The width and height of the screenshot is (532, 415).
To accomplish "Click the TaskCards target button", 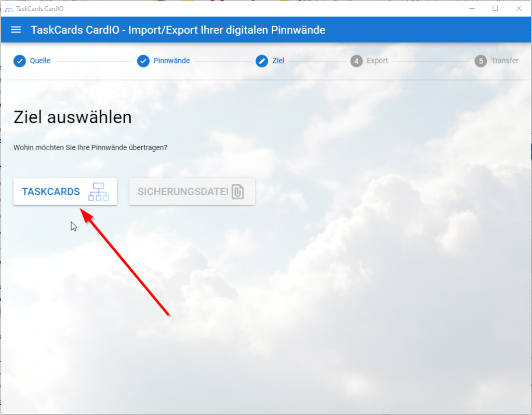I will coord(65,191).
